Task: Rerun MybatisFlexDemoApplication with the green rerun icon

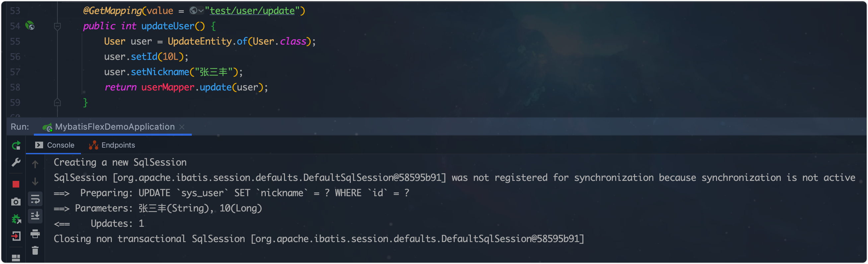Action: pyautogui.click(x=16, y=146)
